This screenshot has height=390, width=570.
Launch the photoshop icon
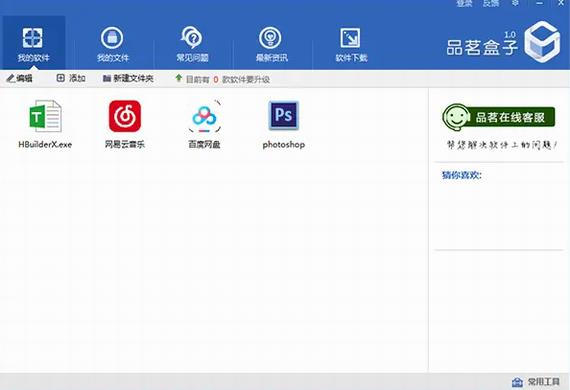284,124
